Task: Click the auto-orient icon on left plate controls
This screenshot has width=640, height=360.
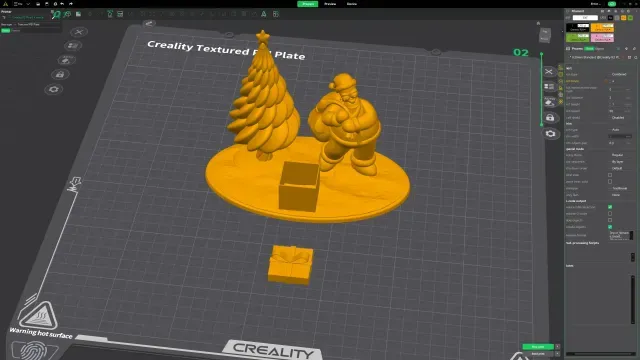Action: click(66, 60)
